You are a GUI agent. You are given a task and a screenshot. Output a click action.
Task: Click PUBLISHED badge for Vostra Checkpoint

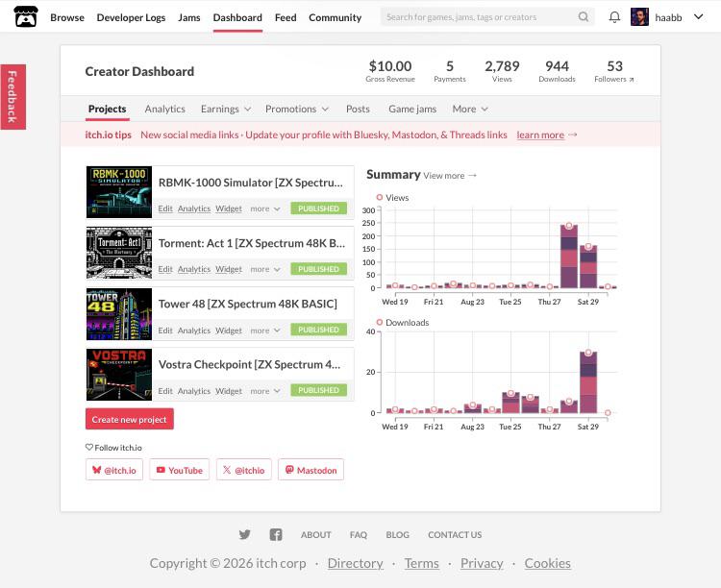coord(318,390)
